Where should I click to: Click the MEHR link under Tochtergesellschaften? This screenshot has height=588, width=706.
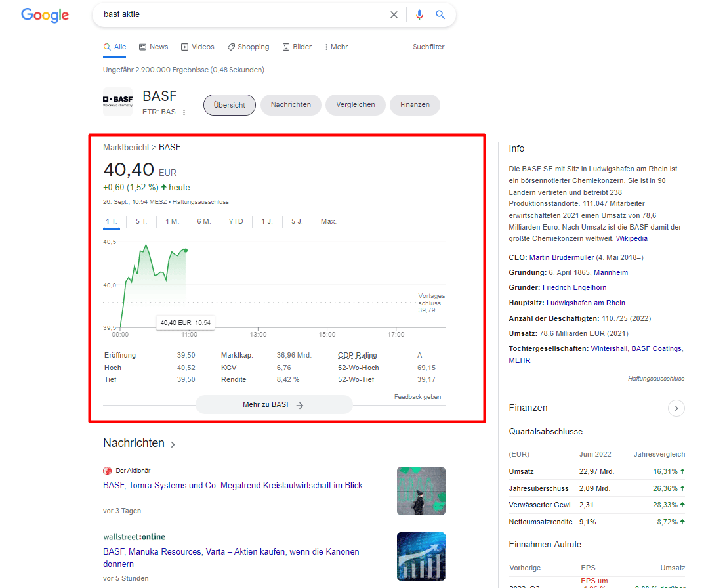tap(520, 361)
